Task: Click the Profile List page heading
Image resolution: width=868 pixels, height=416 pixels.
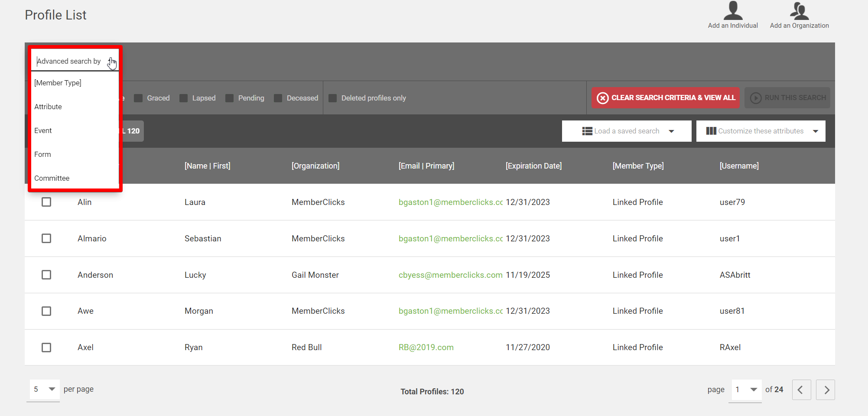Action: coord(55,15)
